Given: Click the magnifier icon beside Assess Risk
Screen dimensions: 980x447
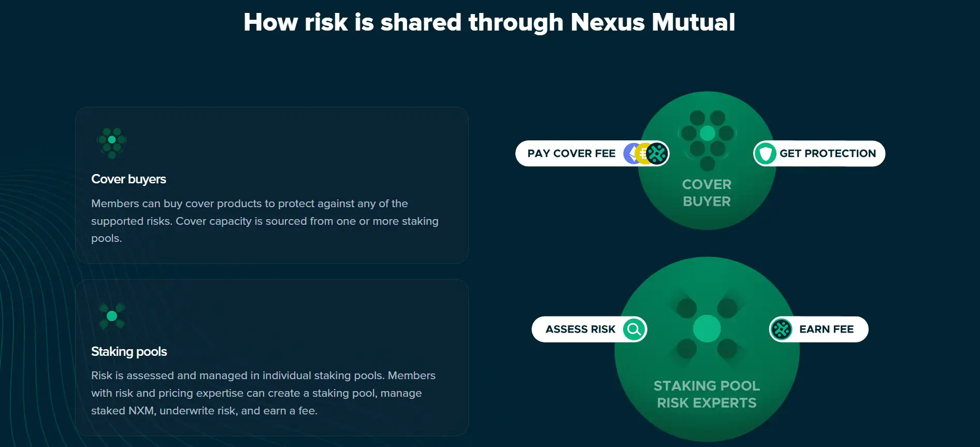Looking at the screenshot, I should (634, 329).
